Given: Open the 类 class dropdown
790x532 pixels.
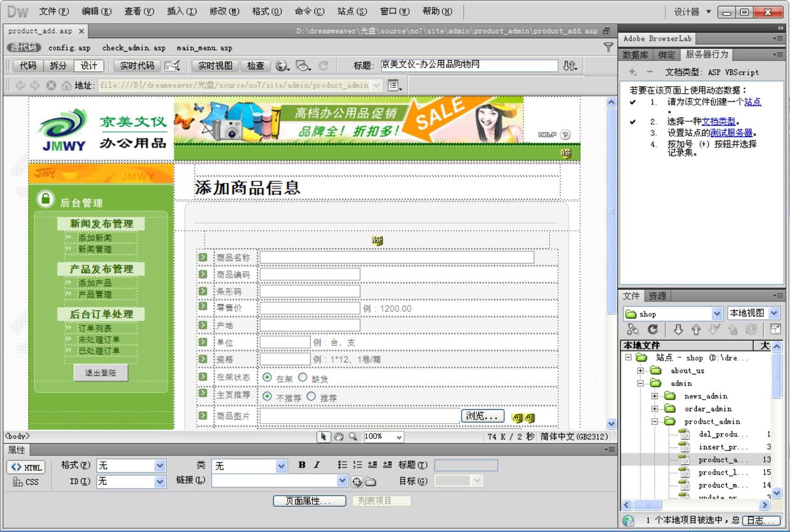Looking at the screenshot, I should [281, 466].
